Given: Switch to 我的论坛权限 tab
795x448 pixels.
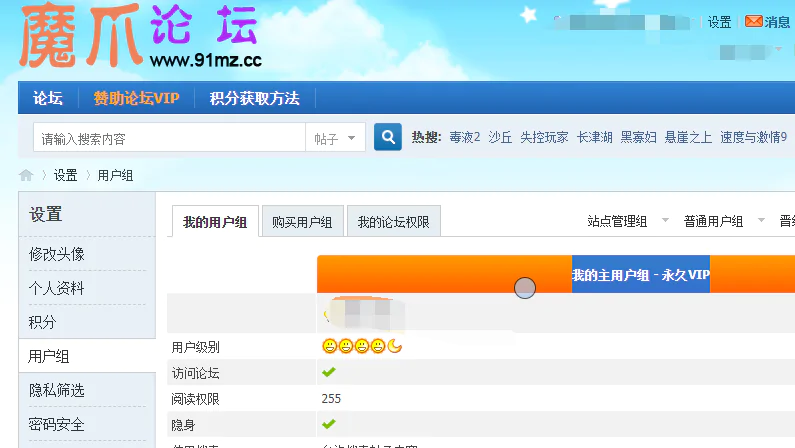Looking at the screenshot, I should [393, 221].
